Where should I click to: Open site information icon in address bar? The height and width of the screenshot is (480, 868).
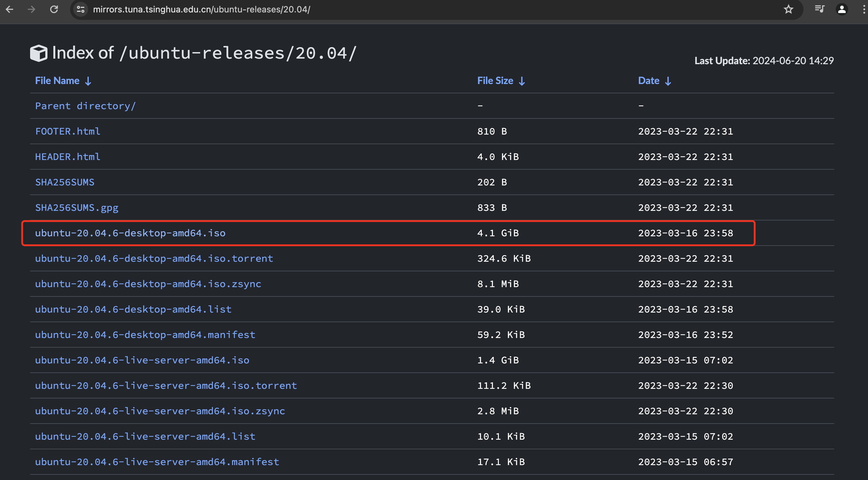pyautogui.click(x=81, y=9)
